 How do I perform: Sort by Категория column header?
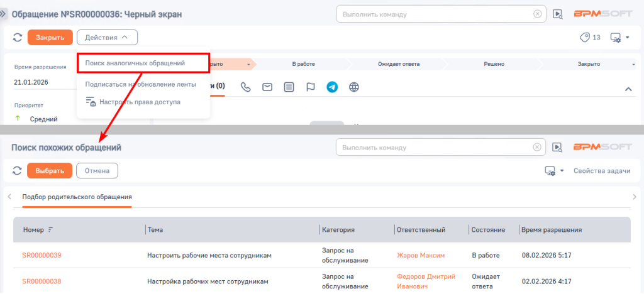[x=338, y=230]
